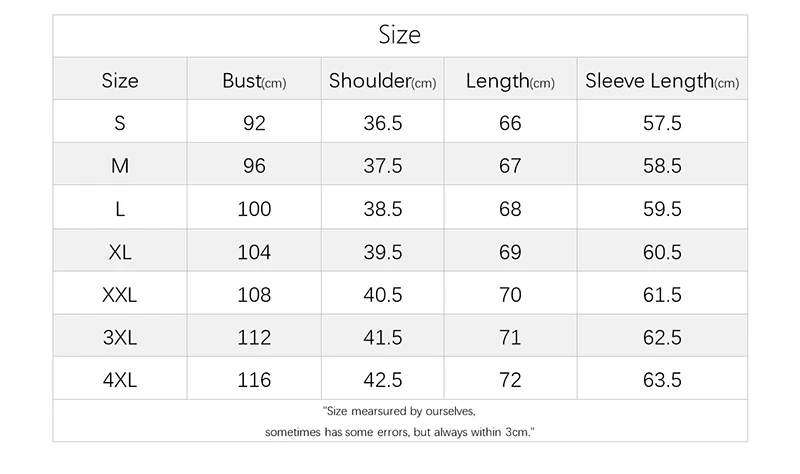Select shoulder value 38.5
This screenshot has width=800, height=474.
[x=382, y=209]
